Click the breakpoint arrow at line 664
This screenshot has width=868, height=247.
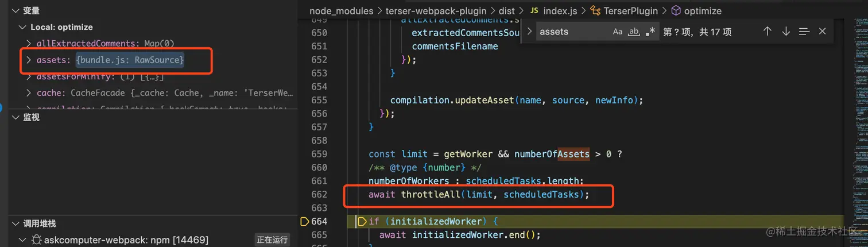[304, 221]
